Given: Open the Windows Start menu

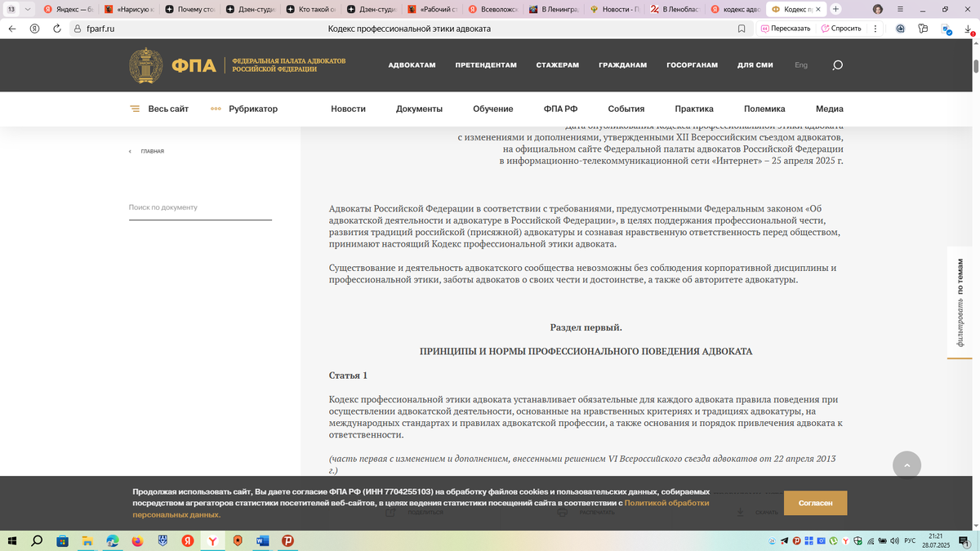Looking at the screenshot, I should (x=12, y=540).
